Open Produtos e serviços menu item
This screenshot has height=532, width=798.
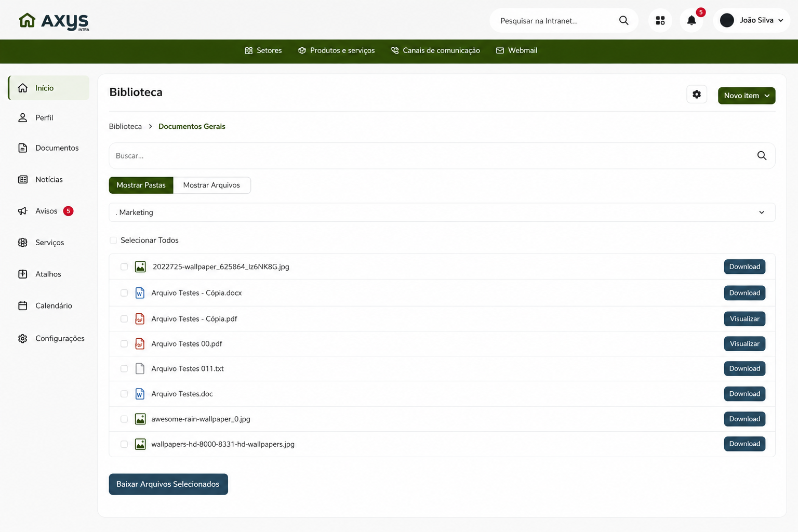[x=337, y=50]
